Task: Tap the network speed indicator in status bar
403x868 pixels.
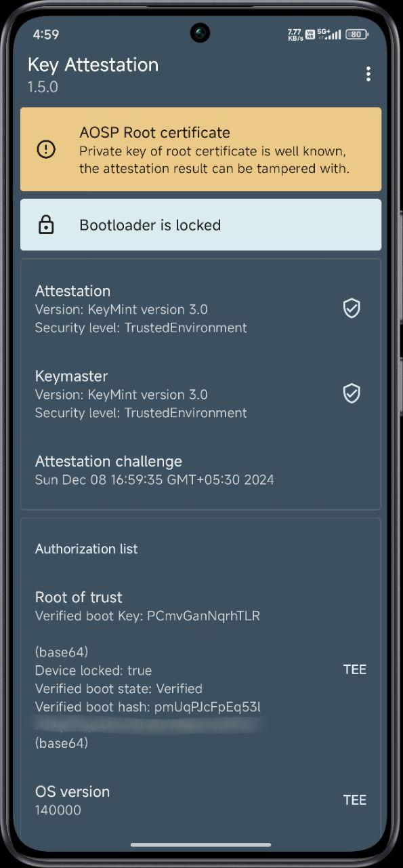Action: [x=295, y=35]
